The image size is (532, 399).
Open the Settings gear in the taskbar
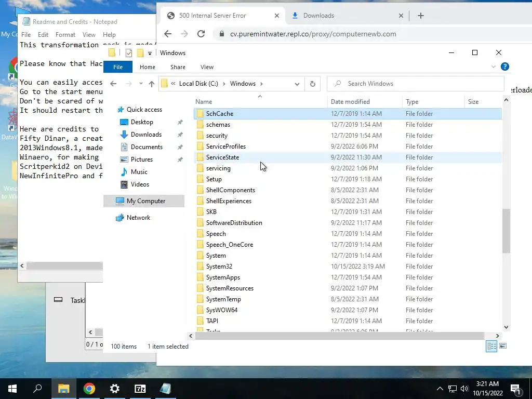tap(115, 389)
